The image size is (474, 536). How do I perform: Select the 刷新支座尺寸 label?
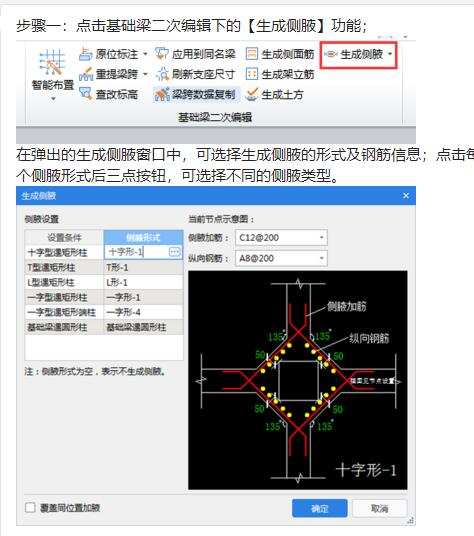pyautogui.click(x=203, y=74)
